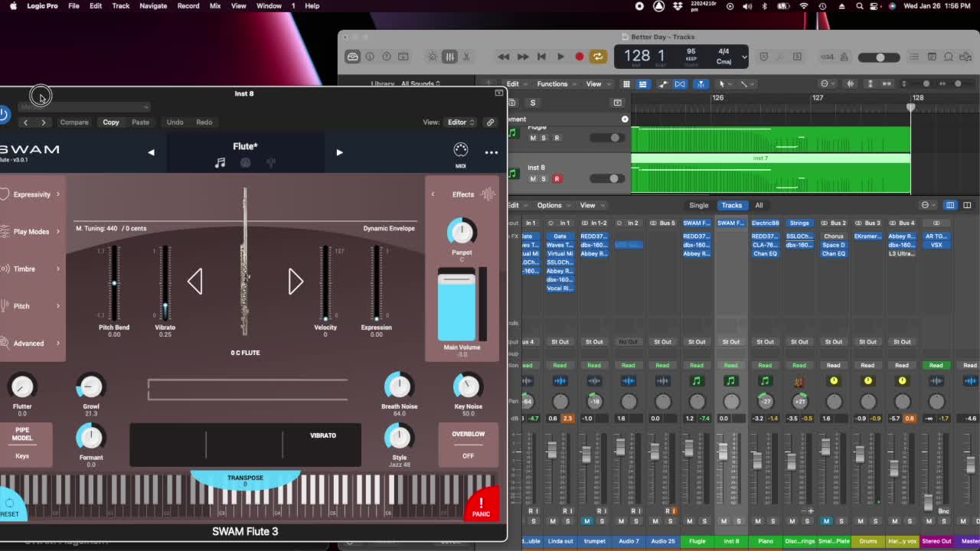Open the Functions menu in Tracks area
The height and width of the screenshot is (551, 980).
click(x=556, y=84)
